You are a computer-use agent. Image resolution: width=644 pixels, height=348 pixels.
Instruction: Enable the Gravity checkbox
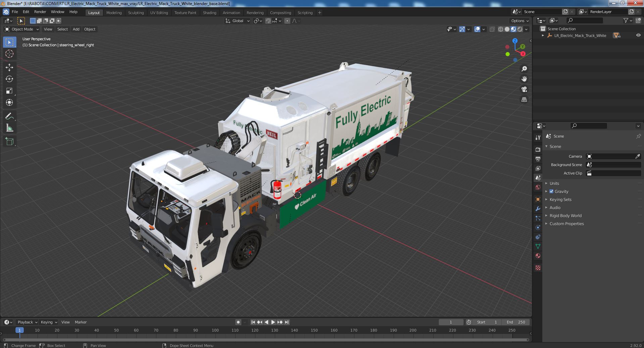[551, 191]
